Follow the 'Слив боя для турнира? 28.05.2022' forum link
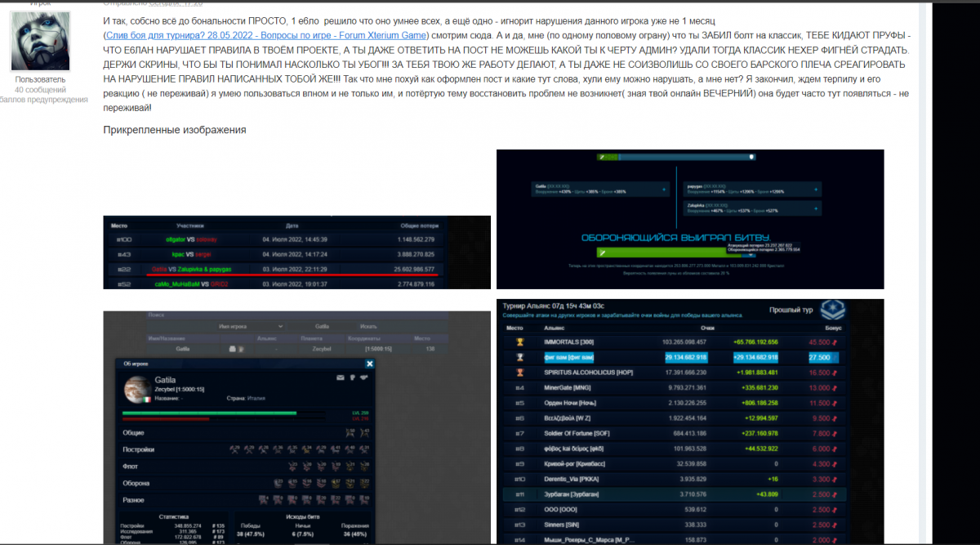This screenshot has height=545, width=980. (x=265, y=36)
